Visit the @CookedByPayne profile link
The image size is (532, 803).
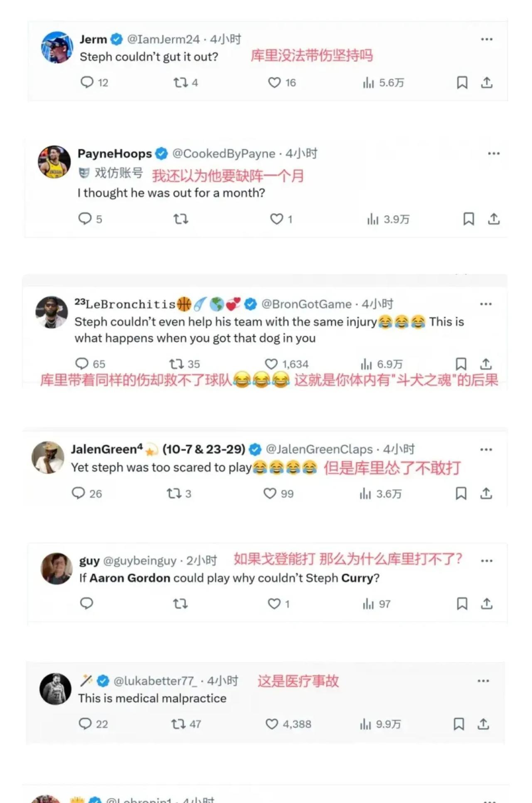tap(224, 153)
